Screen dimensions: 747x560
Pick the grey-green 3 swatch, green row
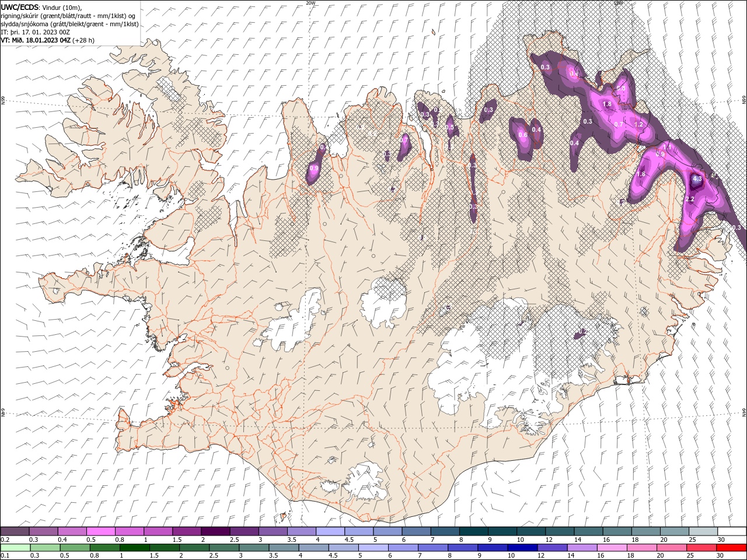click(253, 548)
